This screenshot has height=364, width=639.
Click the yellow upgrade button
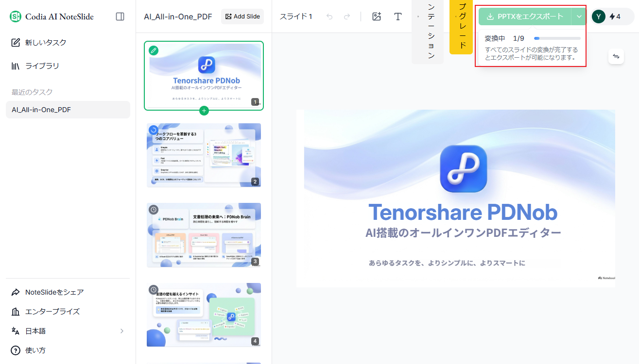coord(461,27)
